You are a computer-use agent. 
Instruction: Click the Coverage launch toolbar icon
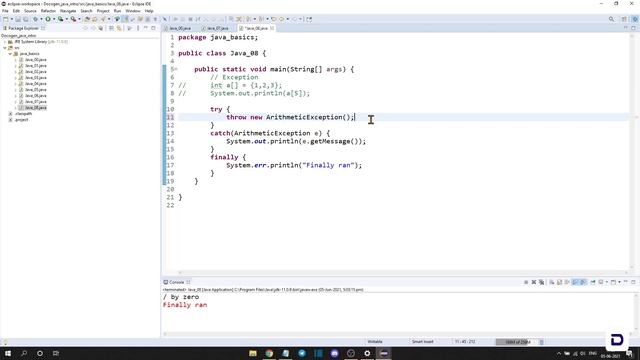coord(60,19)
